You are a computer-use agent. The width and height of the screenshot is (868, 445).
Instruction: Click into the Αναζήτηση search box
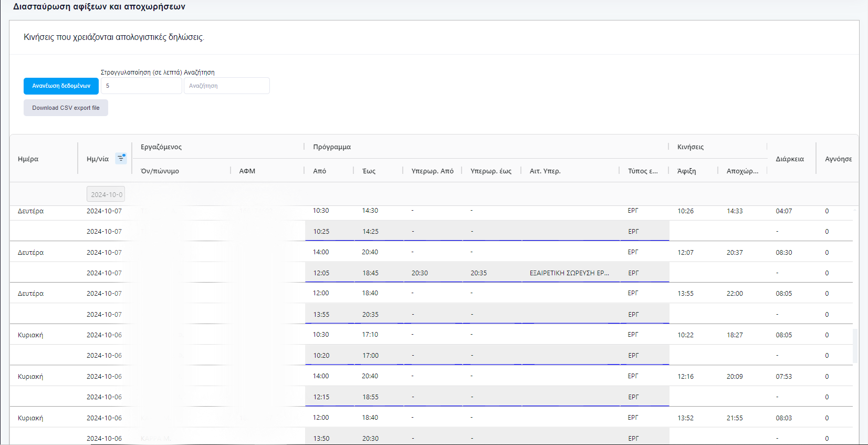(226, 86)
